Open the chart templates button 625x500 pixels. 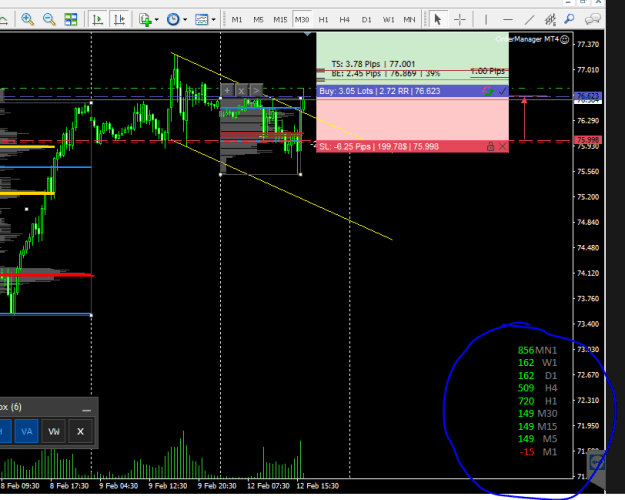[202, 19]
